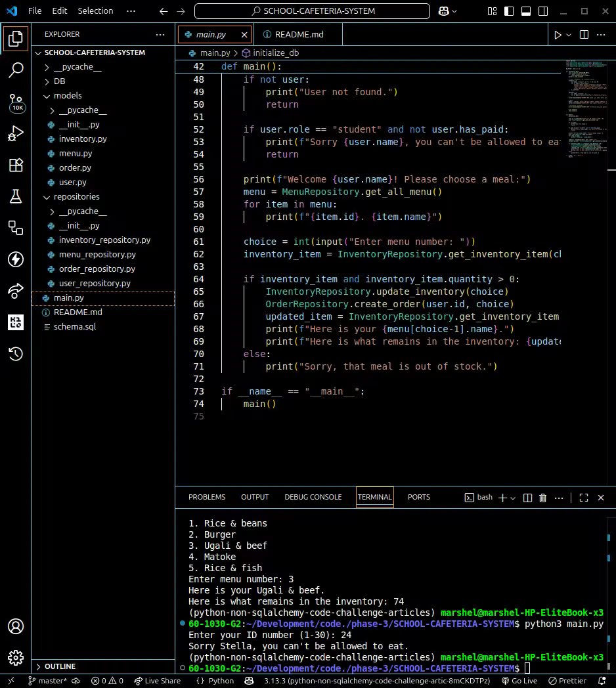Kill terminal with trash icon

point(542,498)
